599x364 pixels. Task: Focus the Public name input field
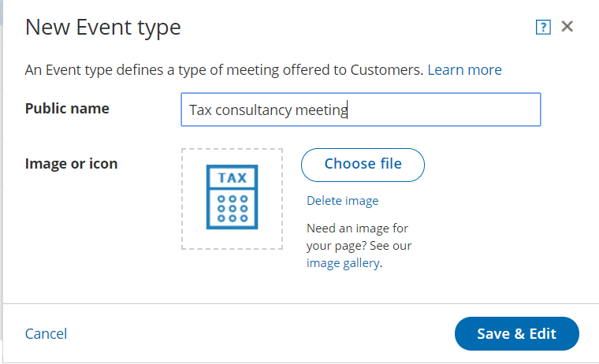(361, 110)
